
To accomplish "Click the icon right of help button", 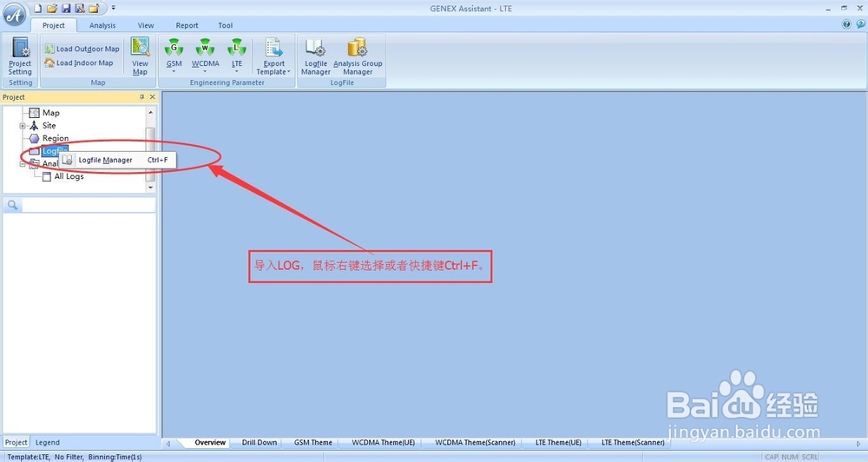I will pos(861,23).
